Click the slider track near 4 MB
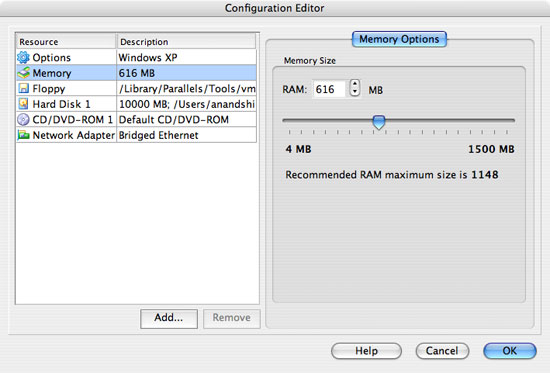 [289, 120]
